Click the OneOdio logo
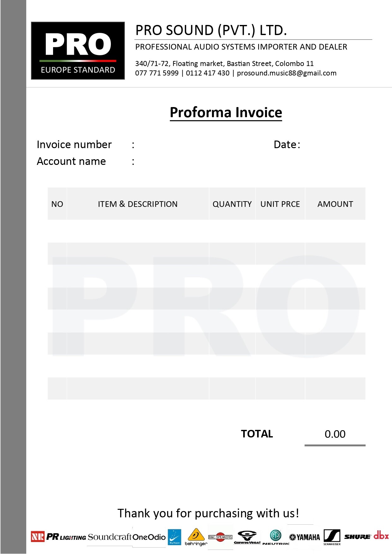The image size is (392, 554). click(149, 537)
